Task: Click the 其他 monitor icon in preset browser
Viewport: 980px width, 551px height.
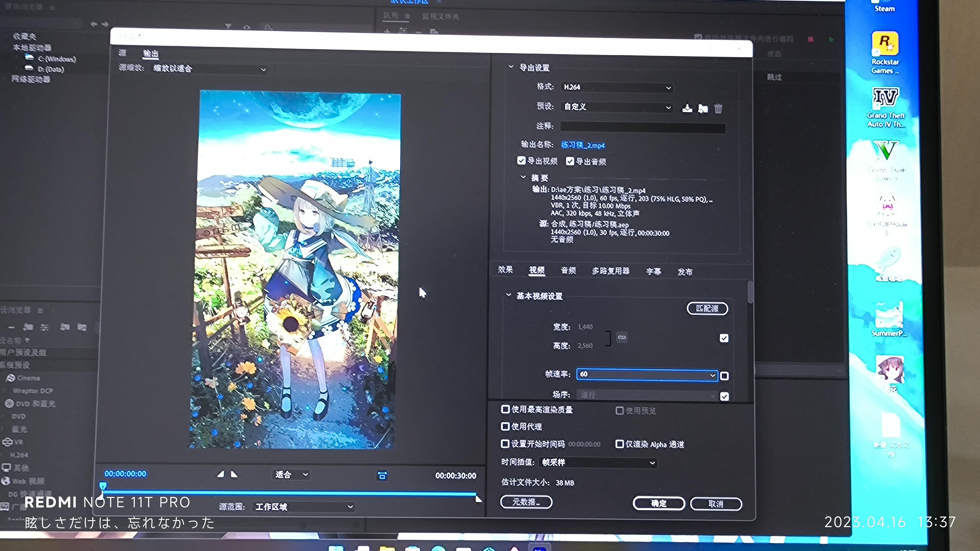Action: coord(7,467)
